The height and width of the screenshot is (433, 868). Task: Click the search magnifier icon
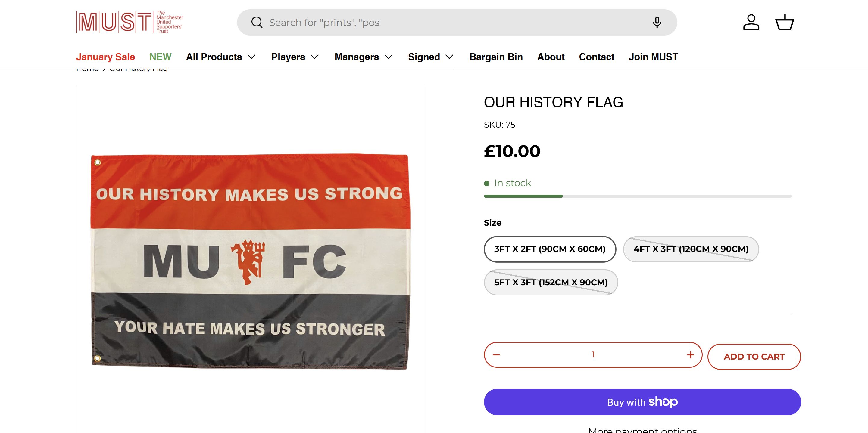pyautogui.click(x=257, y=23)
